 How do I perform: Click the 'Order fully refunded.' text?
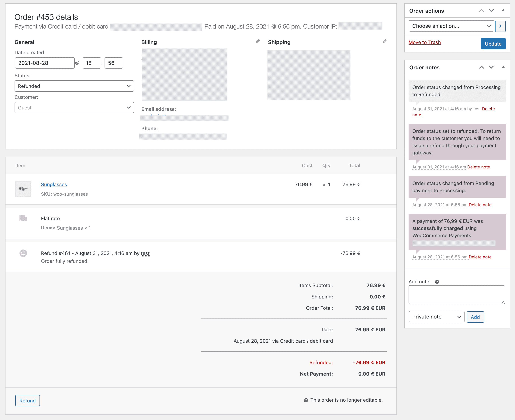pos(65,261)
